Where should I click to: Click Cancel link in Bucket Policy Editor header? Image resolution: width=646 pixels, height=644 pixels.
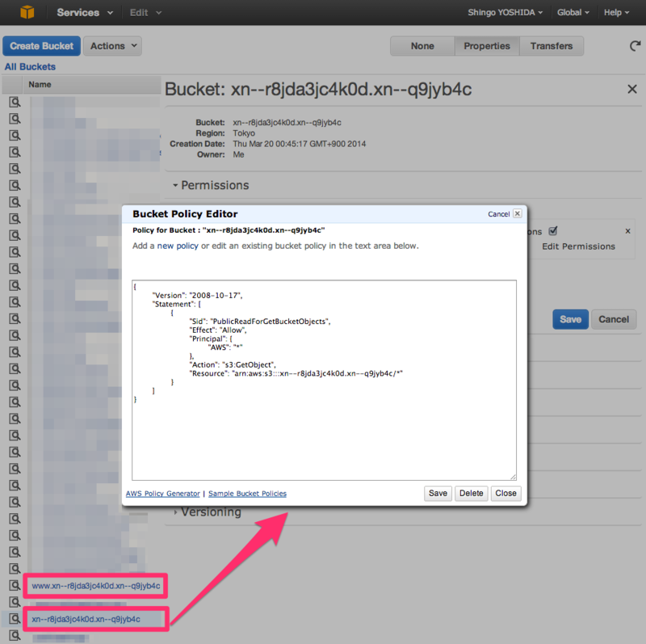(498, 214)
